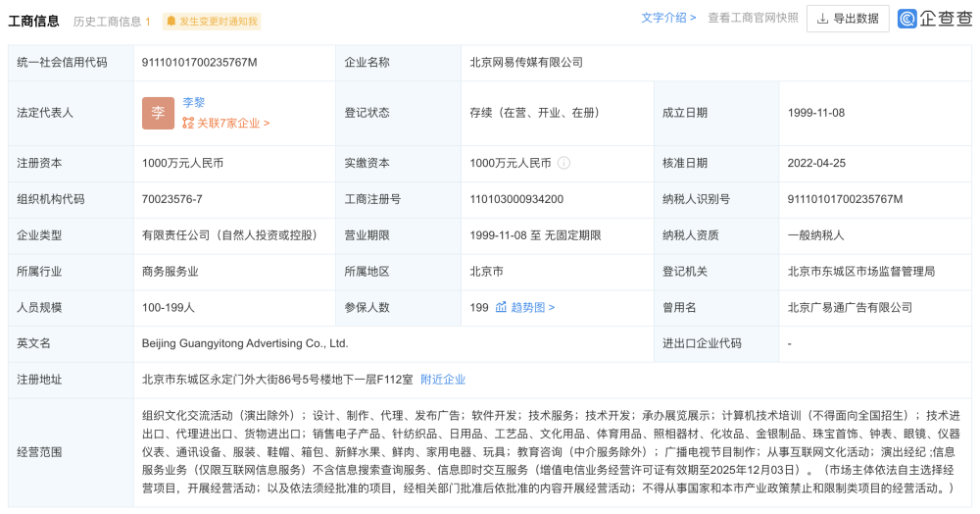980x514 pixels.
Task: Select the 工商信息 tab heading
Action: (x=33, y=22)
